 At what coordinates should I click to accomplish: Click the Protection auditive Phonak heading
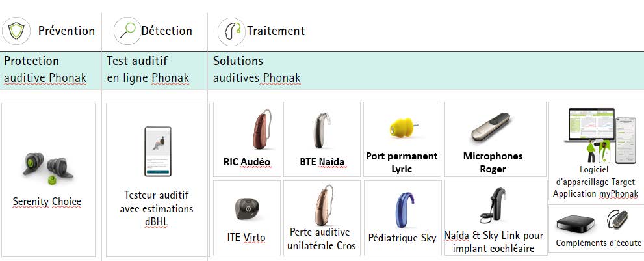pyautogui.click(x=45, y=69)
